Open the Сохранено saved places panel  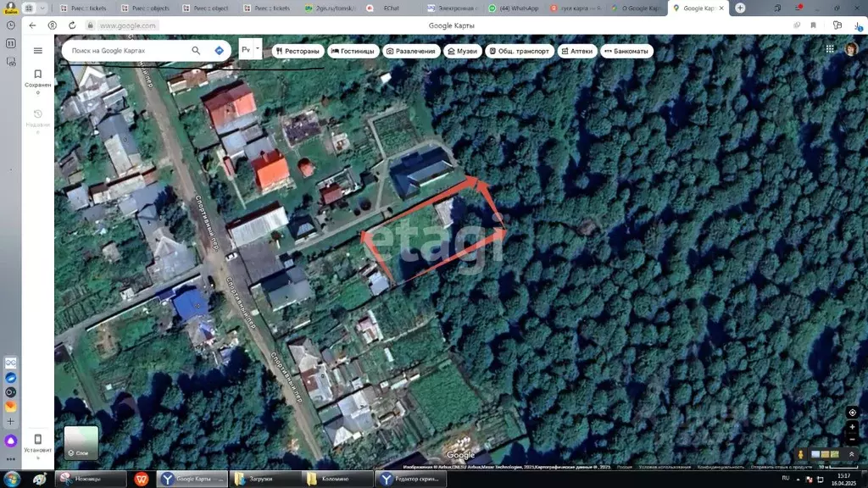click(37, 79)
